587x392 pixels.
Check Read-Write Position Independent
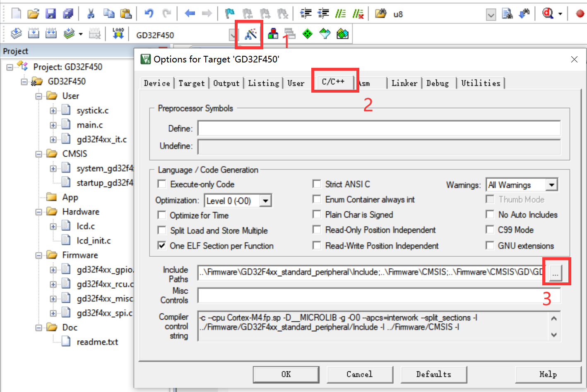pos(317,246)
